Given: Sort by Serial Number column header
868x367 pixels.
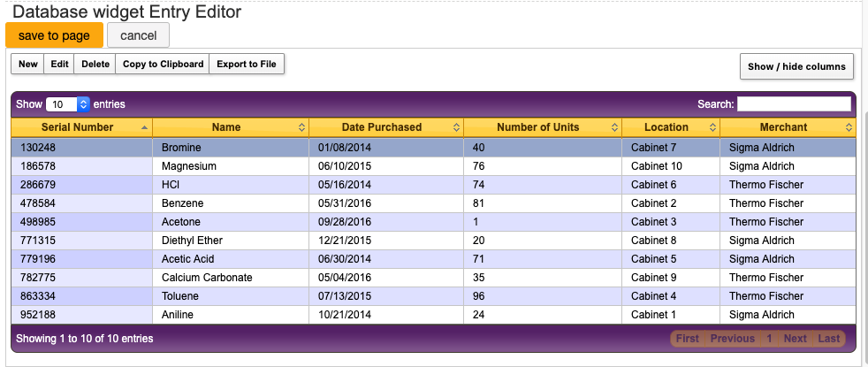Looking at the screenshot, I should click(82, 127).
